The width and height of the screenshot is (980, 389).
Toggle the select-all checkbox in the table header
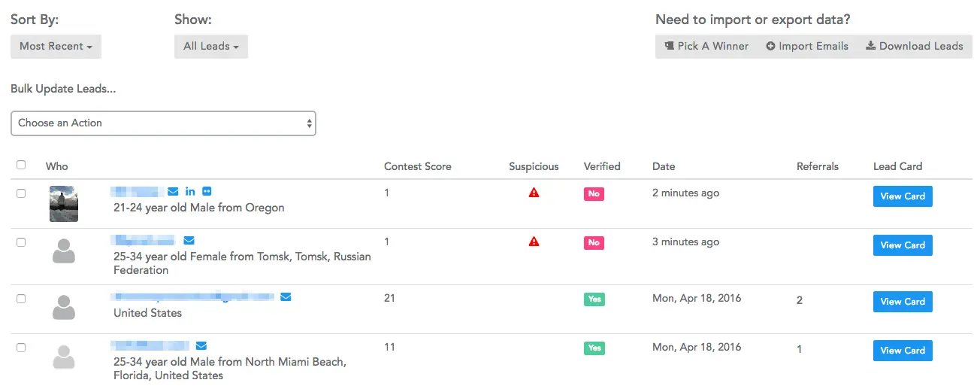21,166
